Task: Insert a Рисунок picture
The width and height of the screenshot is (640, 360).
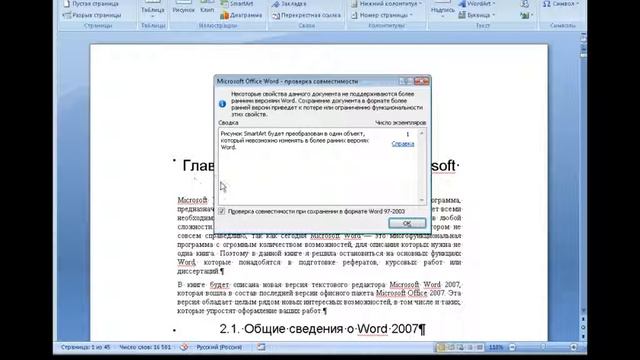Action: coord(183,7)
